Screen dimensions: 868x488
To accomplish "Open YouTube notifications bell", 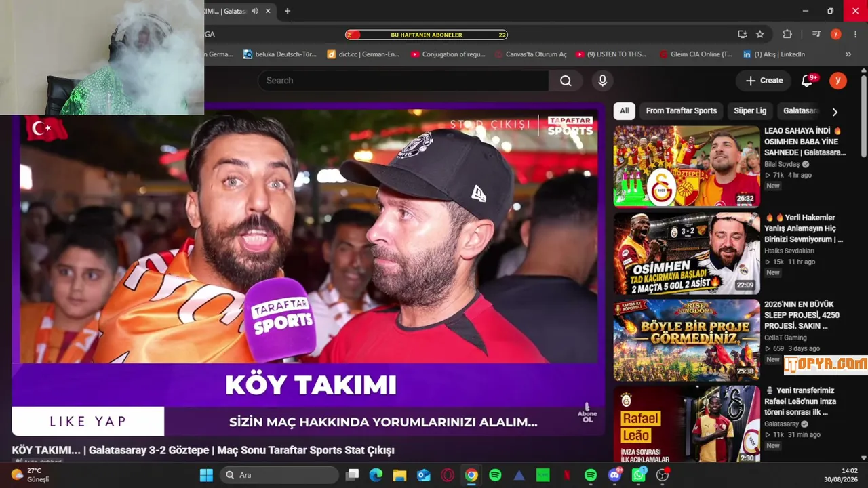I will point(807,81).
